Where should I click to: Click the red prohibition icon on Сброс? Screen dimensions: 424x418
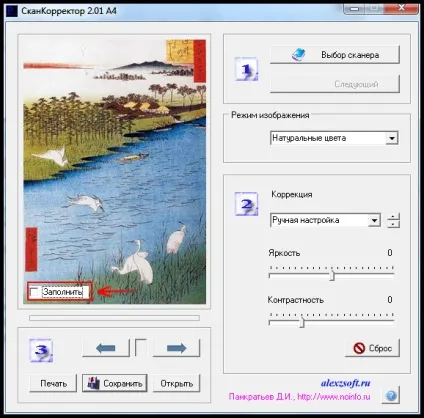pyautogui.click(x=359, y=348)
